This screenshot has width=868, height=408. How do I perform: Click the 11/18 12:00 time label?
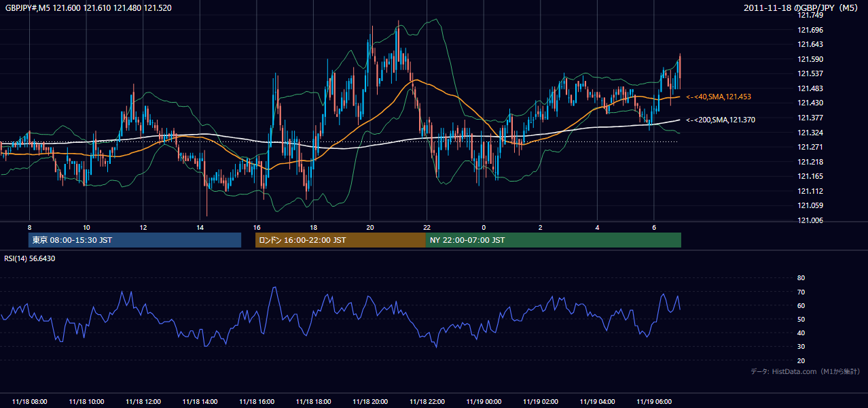point(143,402)
